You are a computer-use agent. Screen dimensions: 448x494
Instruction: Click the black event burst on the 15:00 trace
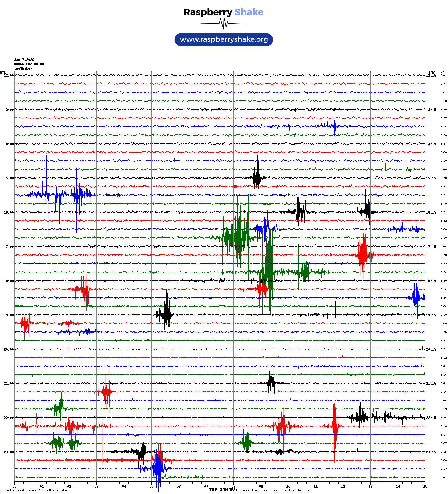coord(257,178)
